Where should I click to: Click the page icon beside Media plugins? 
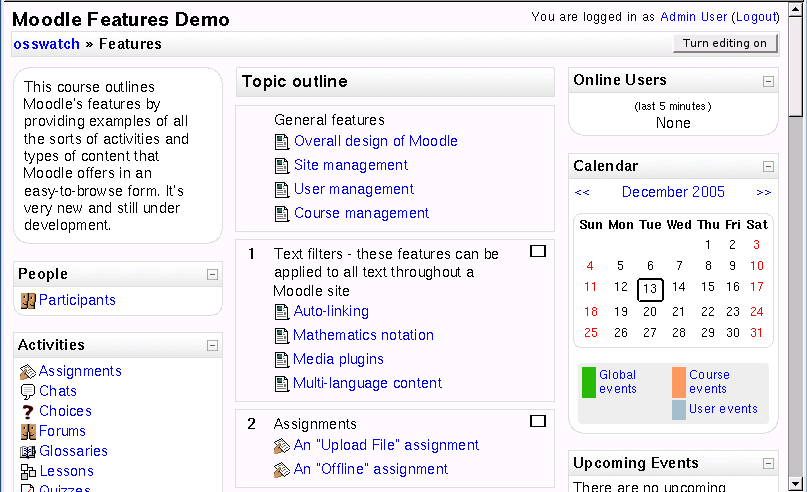[x=282, y=360]
